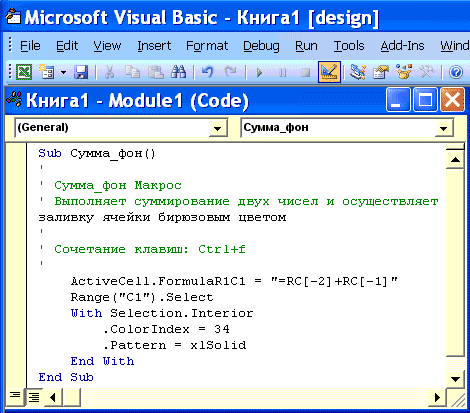Image resolution: width=470 pixels, height=413 pixels.
Task: Click 'With Selection.Interior' code line
Action: (x=162, y=313)
